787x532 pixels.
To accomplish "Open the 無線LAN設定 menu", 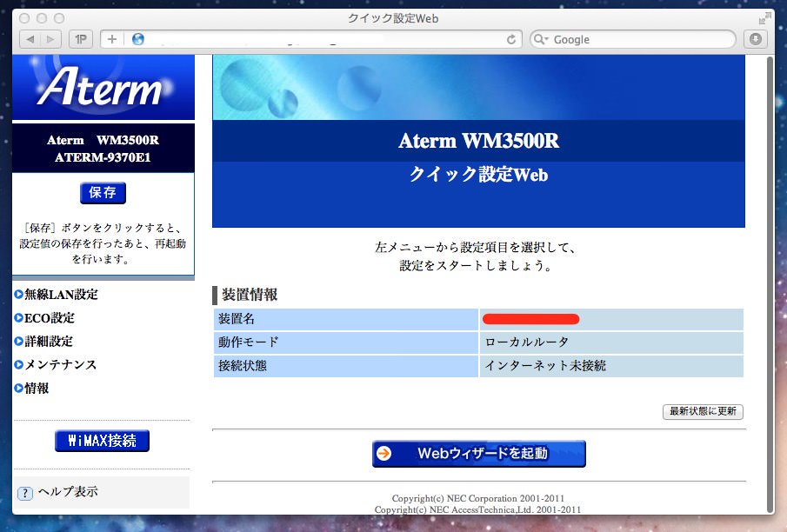I will click(x=61, y=295).
